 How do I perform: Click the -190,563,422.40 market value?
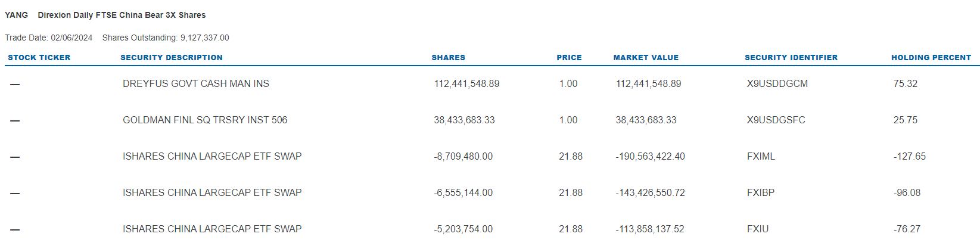650,157
